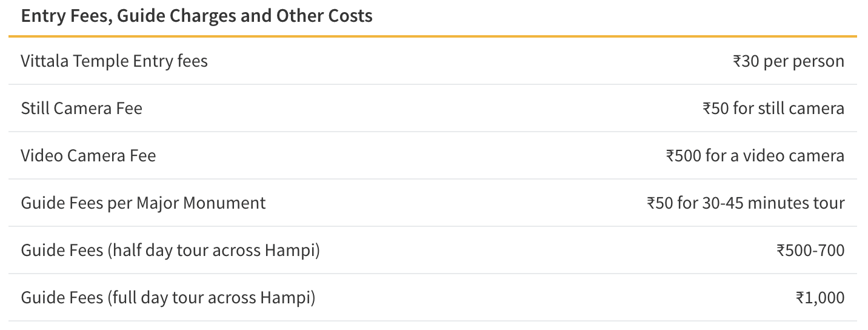
Task: Click the yellow divider line under the heading
Action: pos(433,36)
